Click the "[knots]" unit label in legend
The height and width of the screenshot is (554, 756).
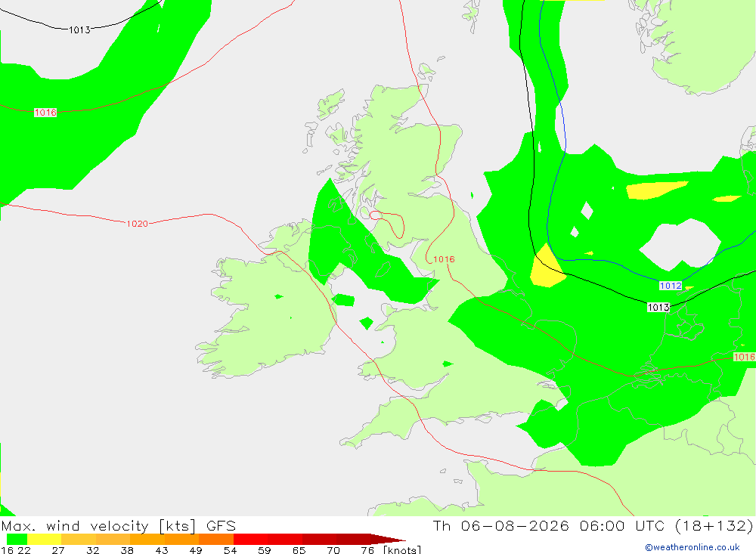click(402, 550)
